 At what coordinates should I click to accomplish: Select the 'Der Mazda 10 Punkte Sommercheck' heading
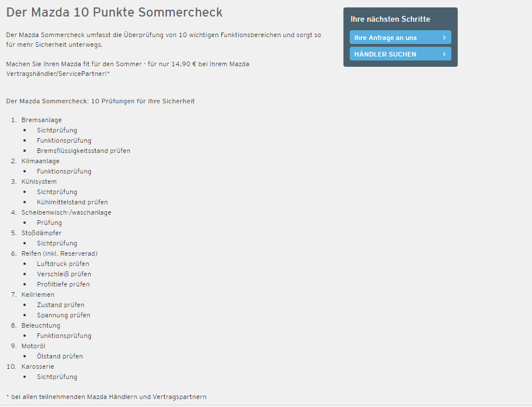(x=114, y=12)
